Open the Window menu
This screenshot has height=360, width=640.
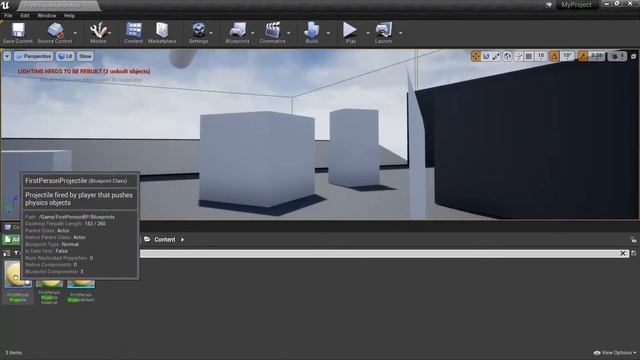coord(47,16)
